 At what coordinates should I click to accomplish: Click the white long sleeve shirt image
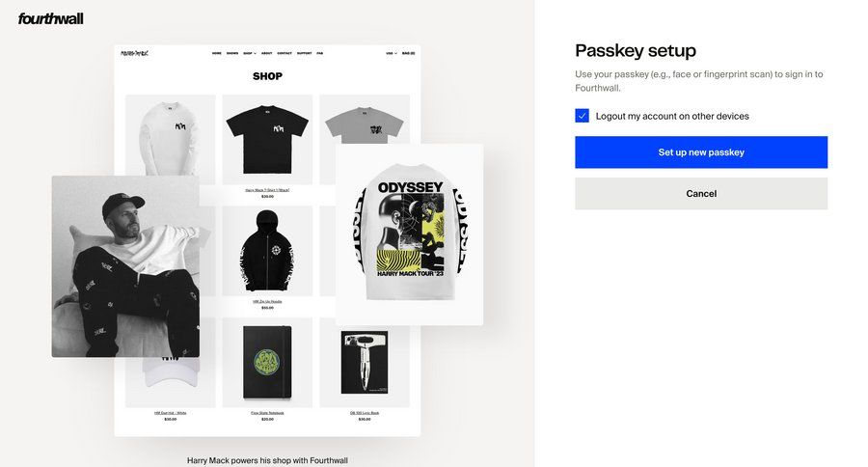point(171,135)
